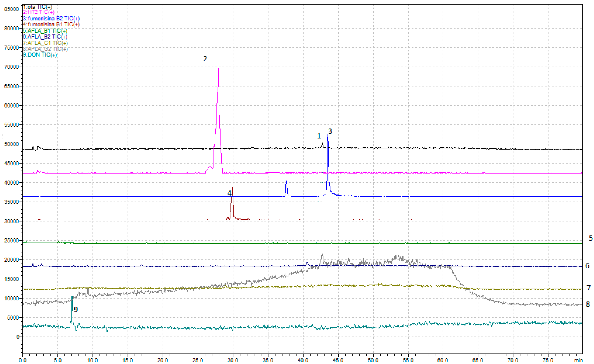Click the '9:DON TIC(+)' legend entry

[40, 55]
